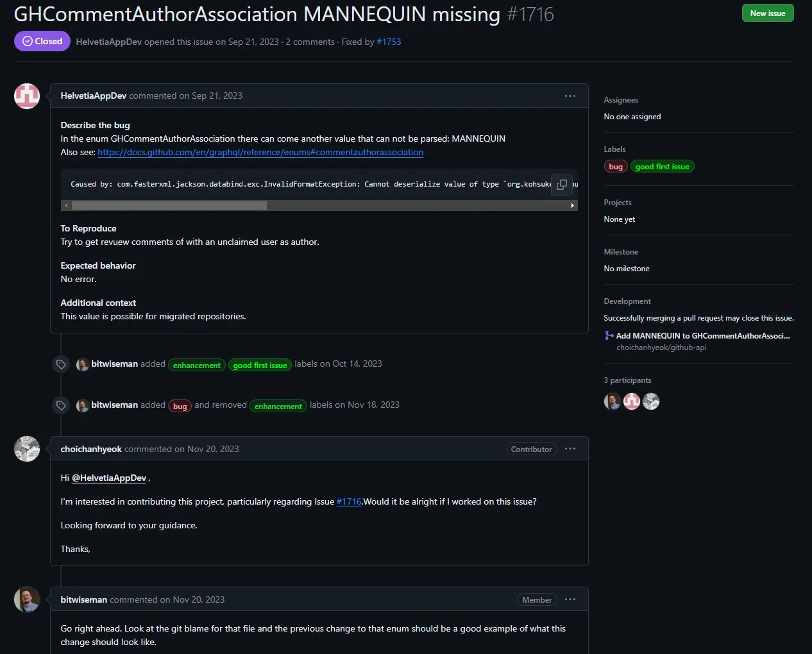Open the linked pull request Add MANNEQUIN to GHCommentAuthorAssoci...
Viewport: 812px width, 654px height.
point(703,335)
